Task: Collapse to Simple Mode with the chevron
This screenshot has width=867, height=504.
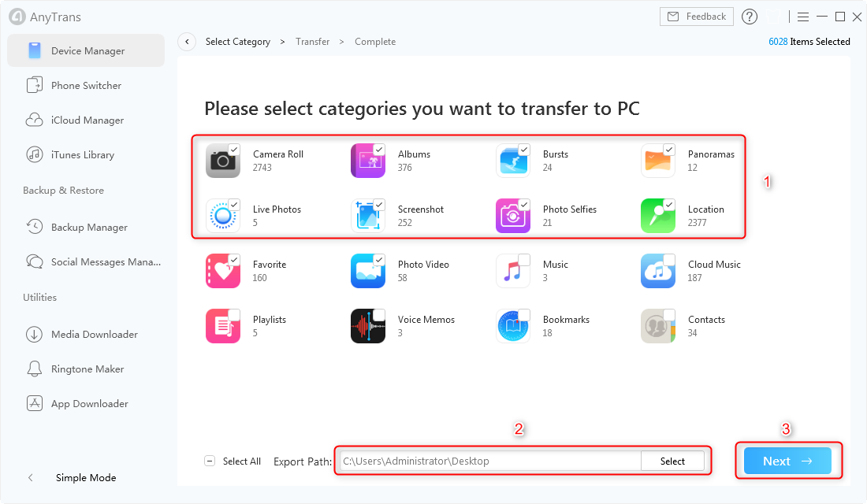Action: tap(30, 477)
